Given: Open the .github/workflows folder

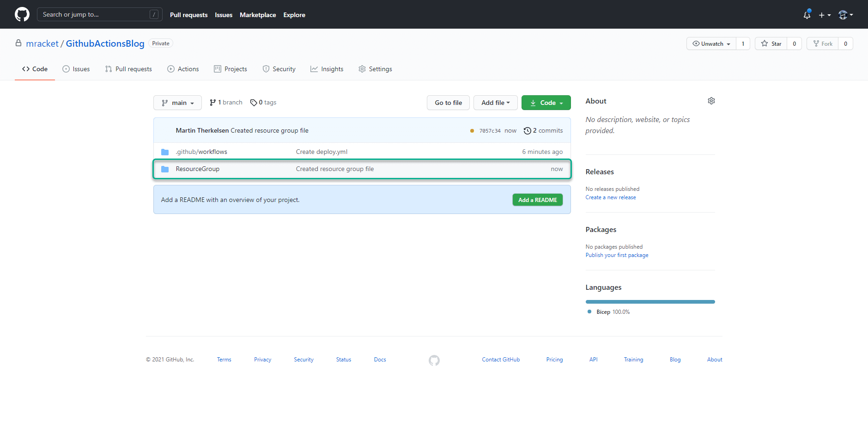Looking at the screenshot, I should (x=201, y=152).
